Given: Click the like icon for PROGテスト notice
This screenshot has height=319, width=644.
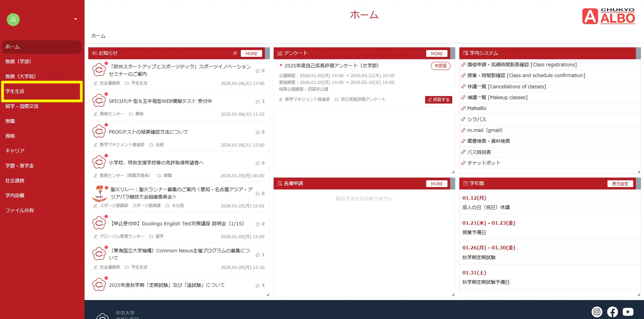Looking at the screenshot, I should tap(258, 132).
